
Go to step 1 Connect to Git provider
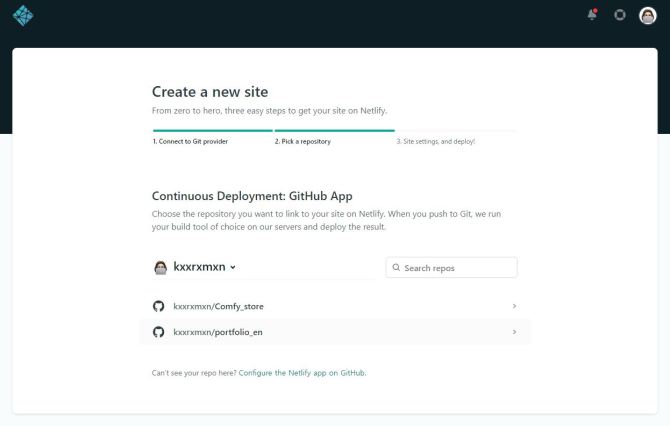(190, 141)
